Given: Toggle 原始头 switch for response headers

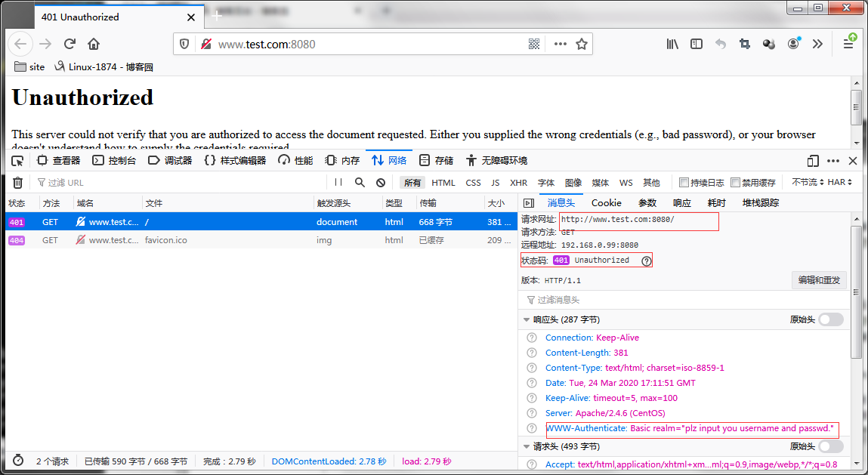Looking at the screenshot, I should pos(831,319).
